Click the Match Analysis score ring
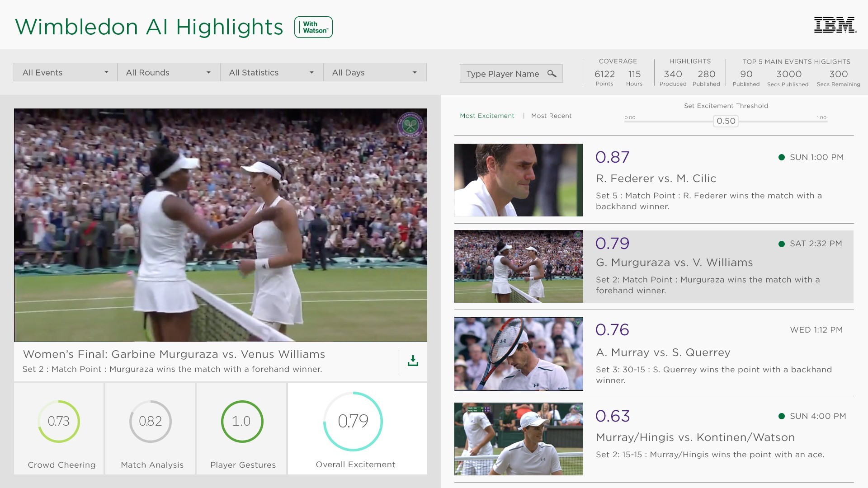The image size is (868, 488). [151, 421]
